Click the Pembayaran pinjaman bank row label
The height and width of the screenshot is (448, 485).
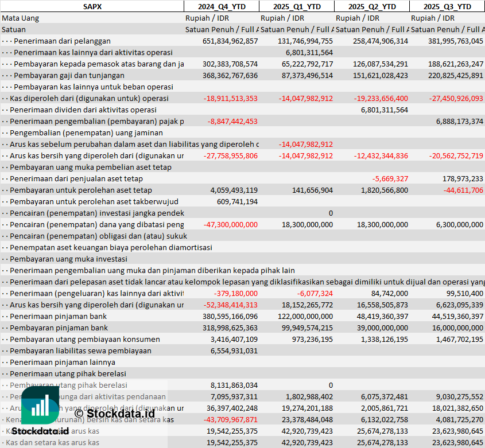click(59, 328)
